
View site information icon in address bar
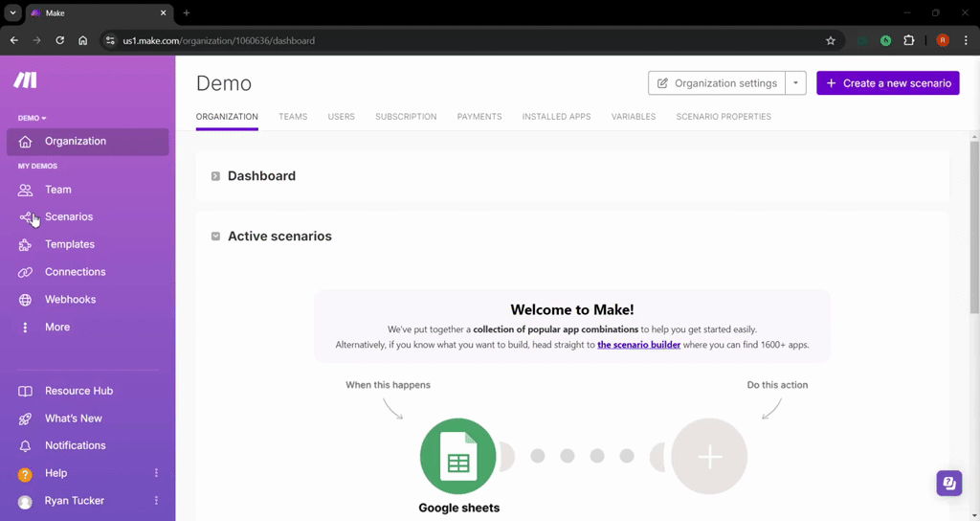point(110,40)
